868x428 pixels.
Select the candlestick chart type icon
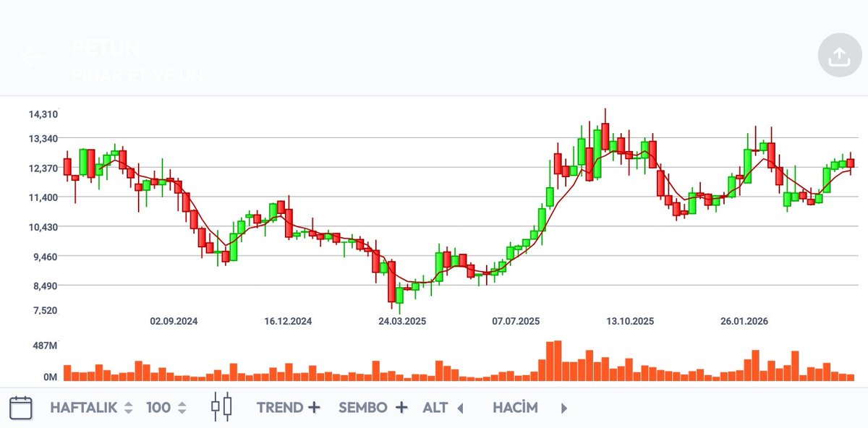pyautogui.click(x=222, y=407)
